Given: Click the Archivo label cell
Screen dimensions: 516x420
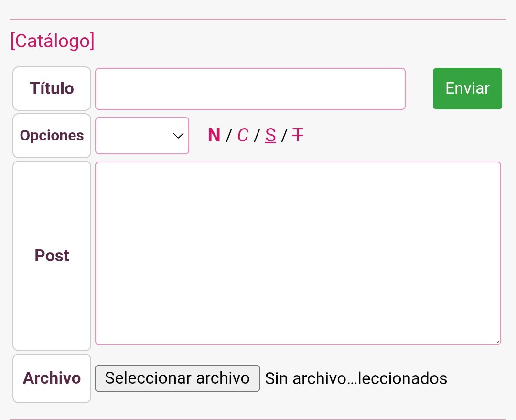Looking at the screenshot, I should coord(52,378).
